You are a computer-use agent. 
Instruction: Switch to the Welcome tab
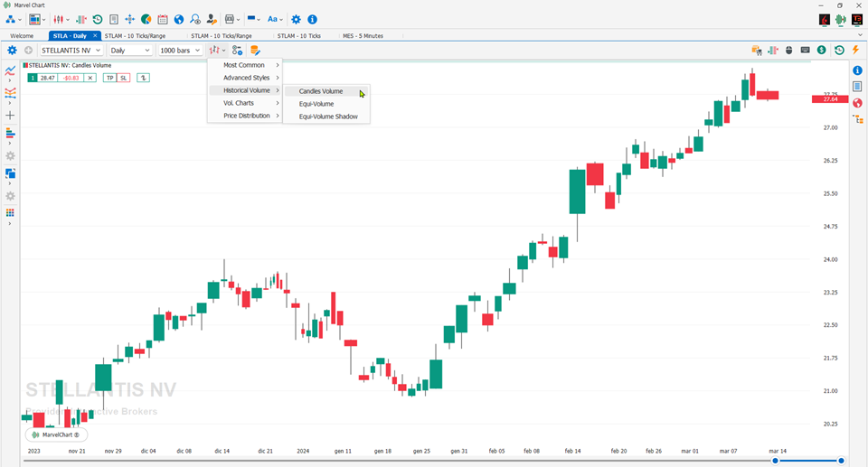click(22, 35)
